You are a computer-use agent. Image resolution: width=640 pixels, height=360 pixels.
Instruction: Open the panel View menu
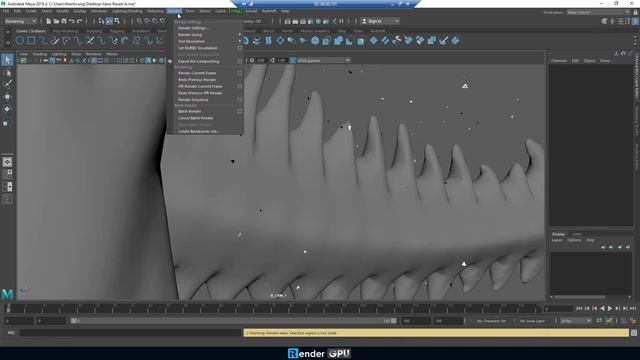24,54
